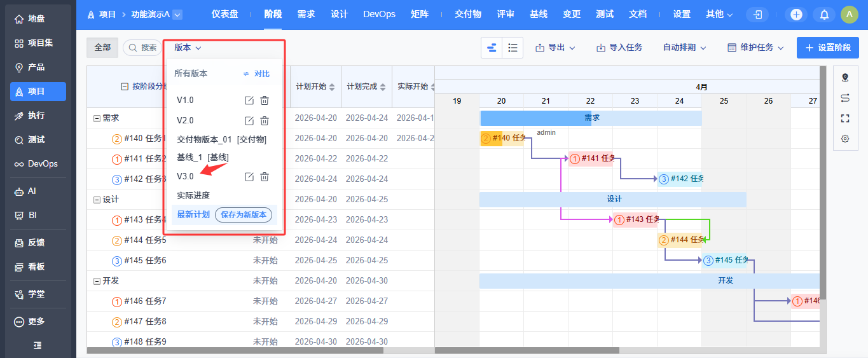868x358 pixels.
Task: Open the 自动排期 dropdown
Action: pos(684,48)
